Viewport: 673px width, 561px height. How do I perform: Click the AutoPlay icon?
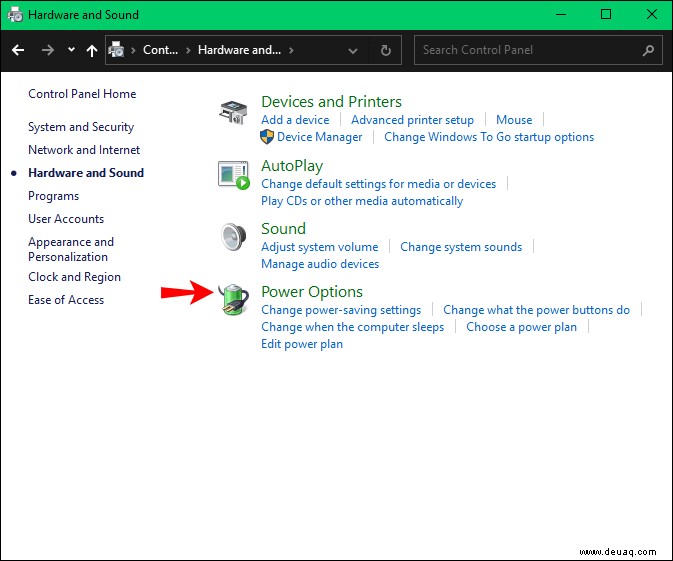point(233,175)
